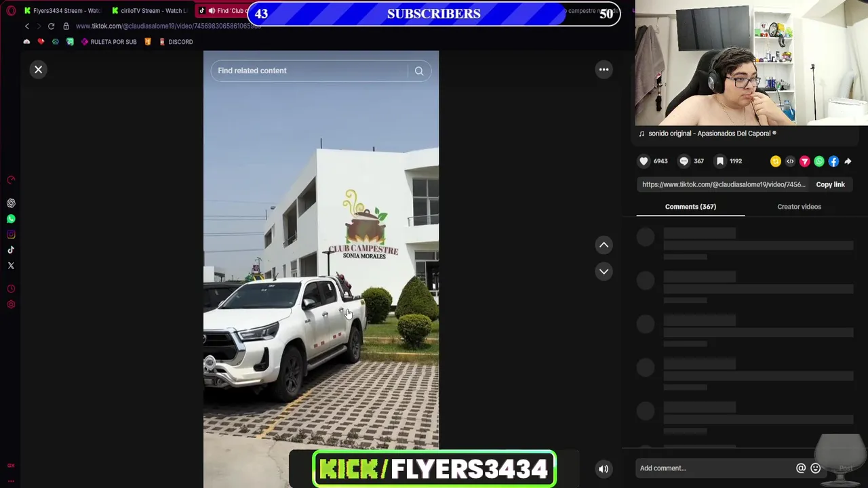Open TikTok in the Opera sidebar
868x488 pixels.
click(x=11, y=250)
